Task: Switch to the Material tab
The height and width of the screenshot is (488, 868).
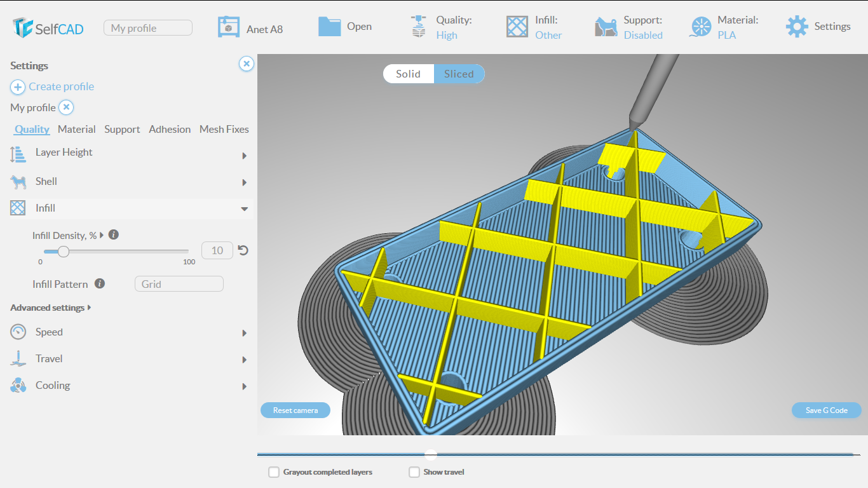Action: (x=76, y=129)
